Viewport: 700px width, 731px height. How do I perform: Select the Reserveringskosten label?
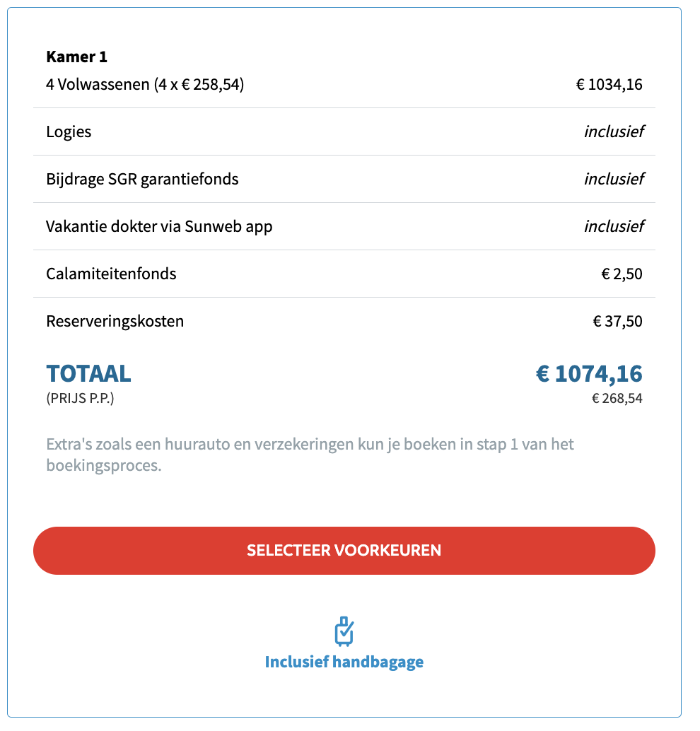tap(115, 321)
